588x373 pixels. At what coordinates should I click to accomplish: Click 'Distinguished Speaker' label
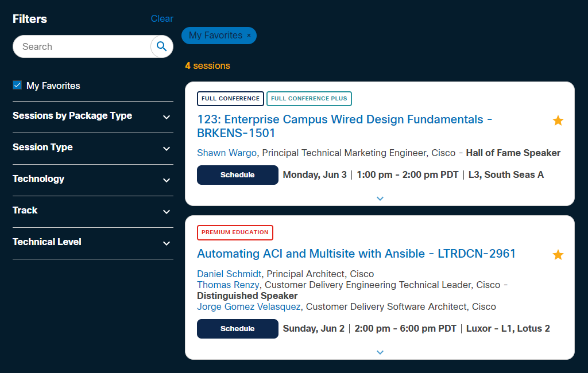[x=247, y=296]
